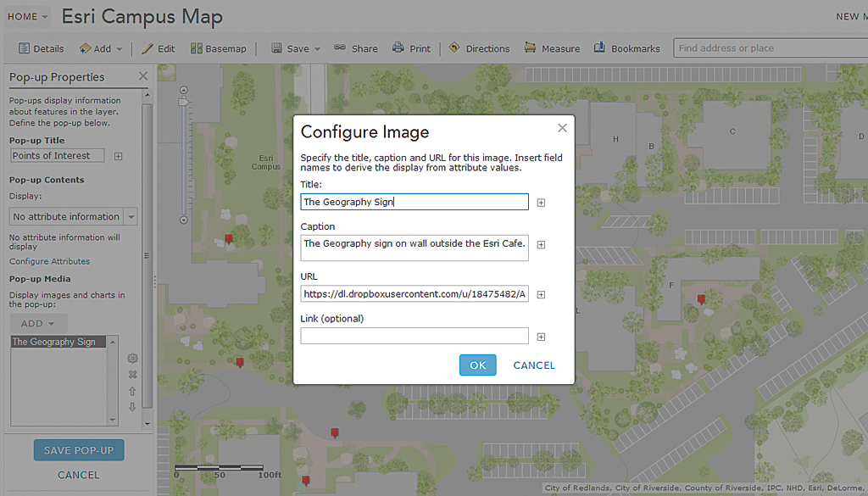Click OK in Configure Image dialog
The height and width of the screenshot is (496, 868).
coord(477,365)
